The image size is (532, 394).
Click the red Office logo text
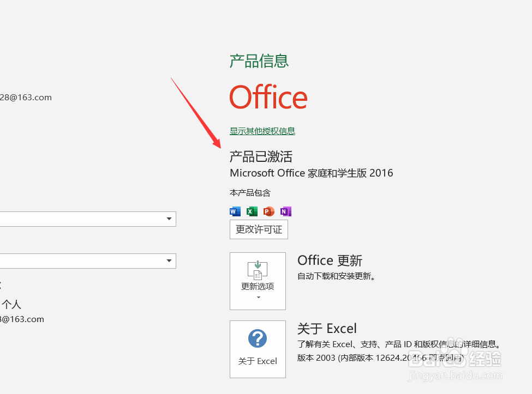point(268,97)
